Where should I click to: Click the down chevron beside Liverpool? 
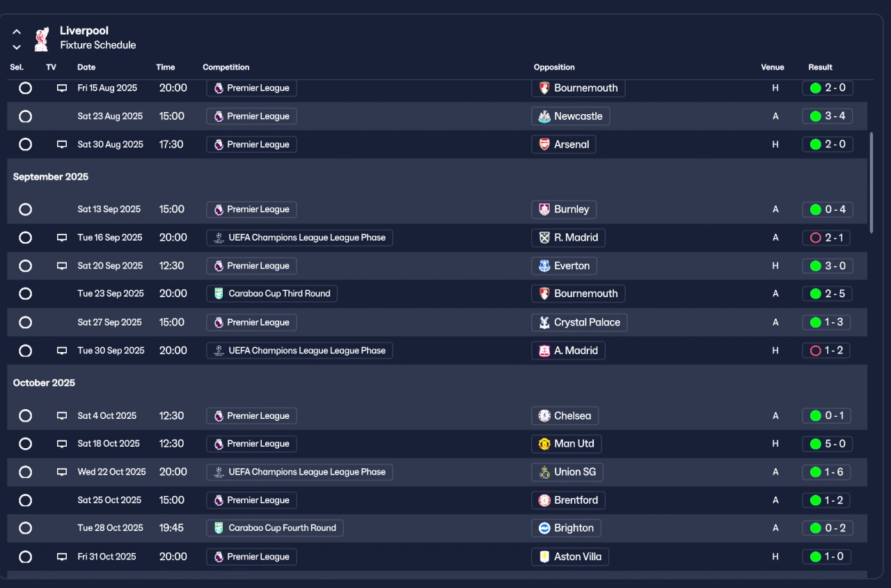(x=17, y=47)
